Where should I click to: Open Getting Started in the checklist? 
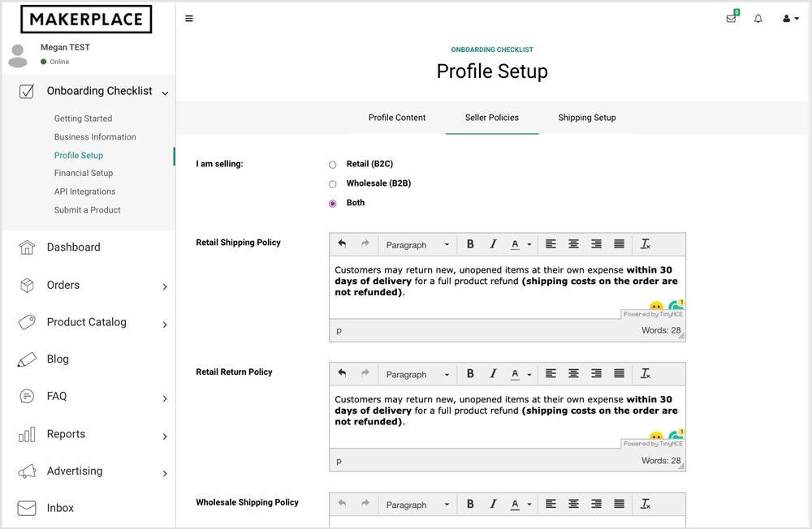83,118
